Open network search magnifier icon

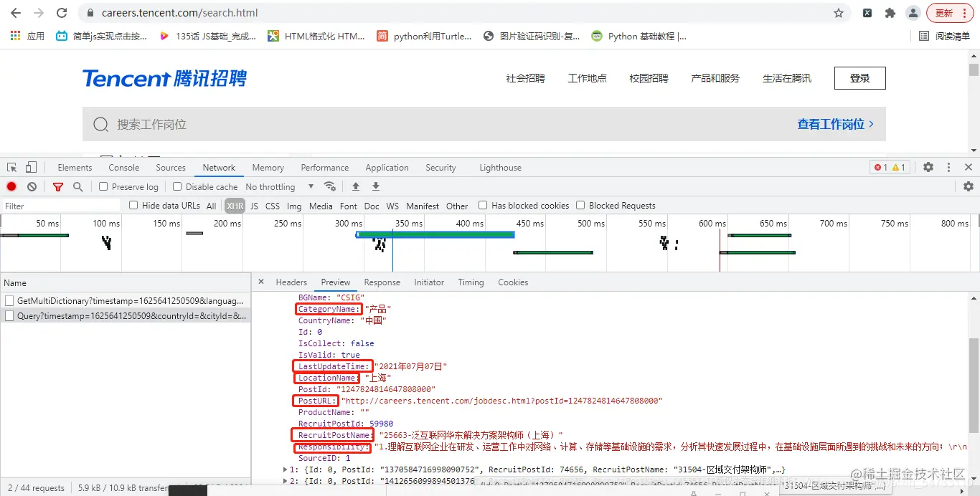click(78, 186)
